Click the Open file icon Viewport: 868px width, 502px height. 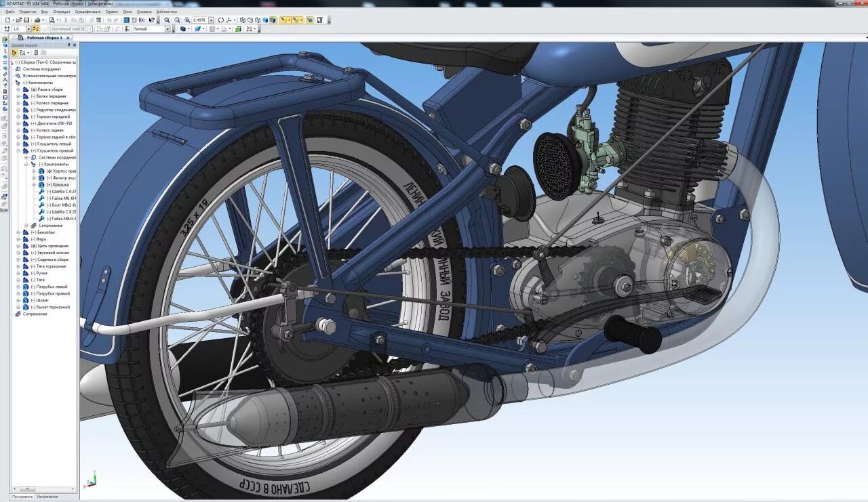coord(18,20)
